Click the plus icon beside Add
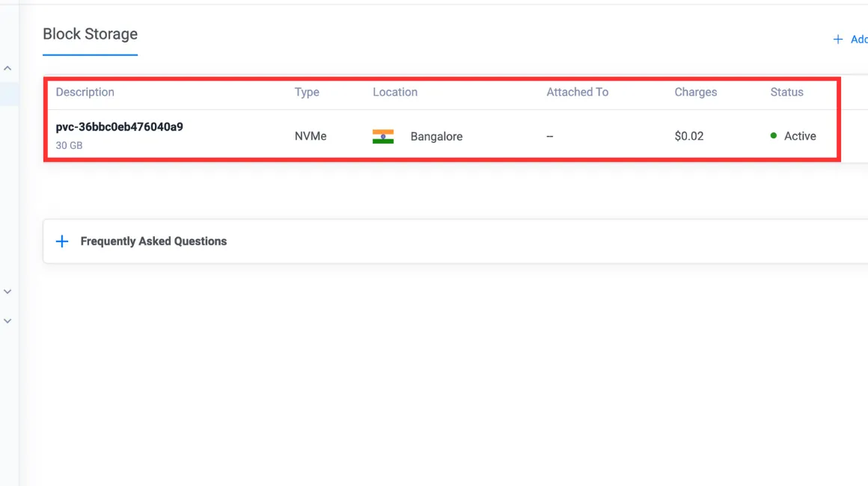The width and height of the screenshot is (868, 486). point(837,40)
